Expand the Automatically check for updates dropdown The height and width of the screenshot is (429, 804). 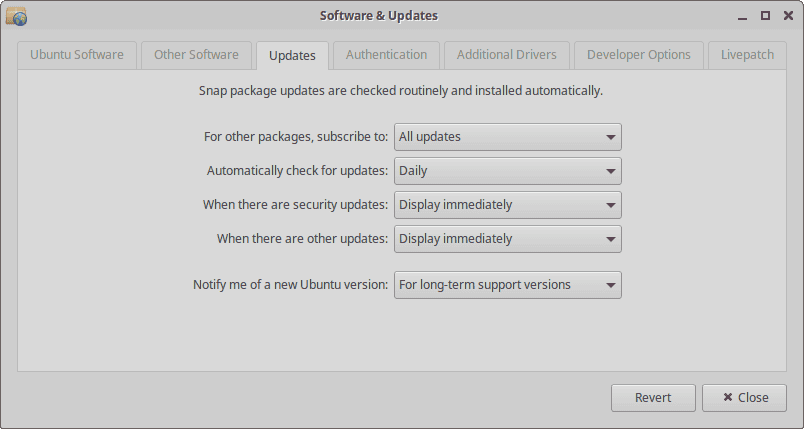point(508,171)
